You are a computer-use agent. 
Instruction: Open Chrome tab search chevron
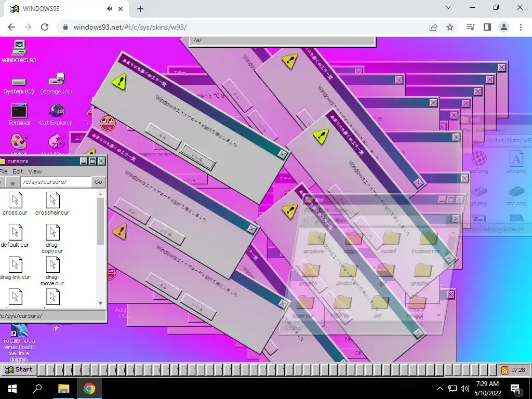pyautogui.click(x=448, y=7)
